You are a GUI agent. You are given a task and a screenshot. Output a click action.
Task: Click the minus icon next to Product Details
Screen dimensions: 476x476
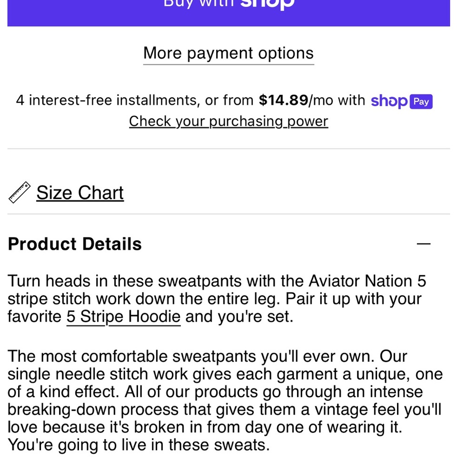click(x=424, y=244)
